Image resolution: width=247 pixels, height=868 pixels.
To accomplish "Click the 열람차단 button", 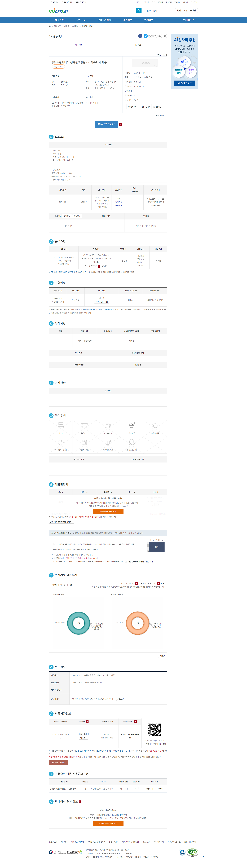I will (157, 107).
